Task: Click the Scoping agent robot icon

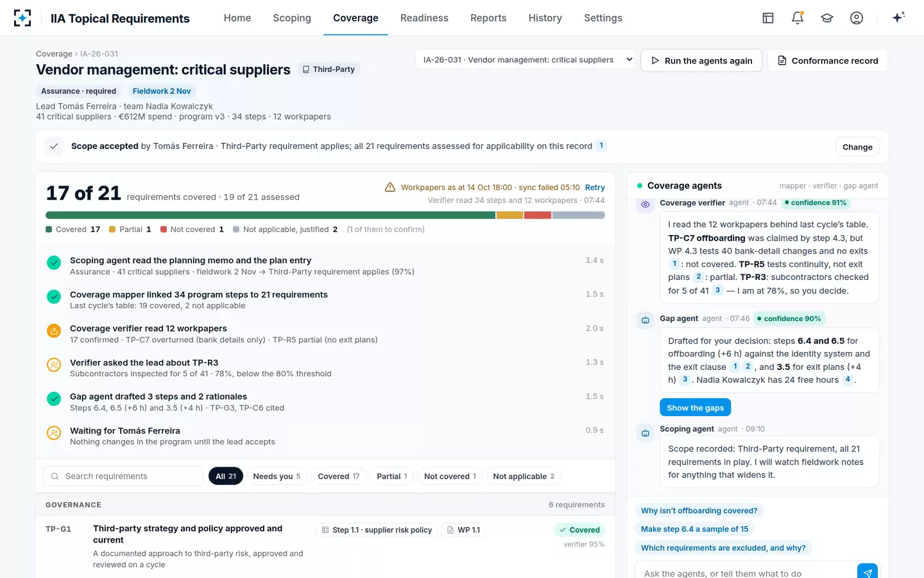Action: click(x=646, y=433)
